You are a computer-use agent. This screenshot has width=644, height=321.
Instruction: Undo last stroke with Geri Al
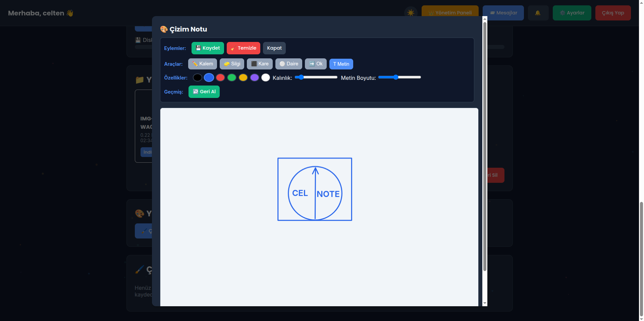tap(204, 92)
